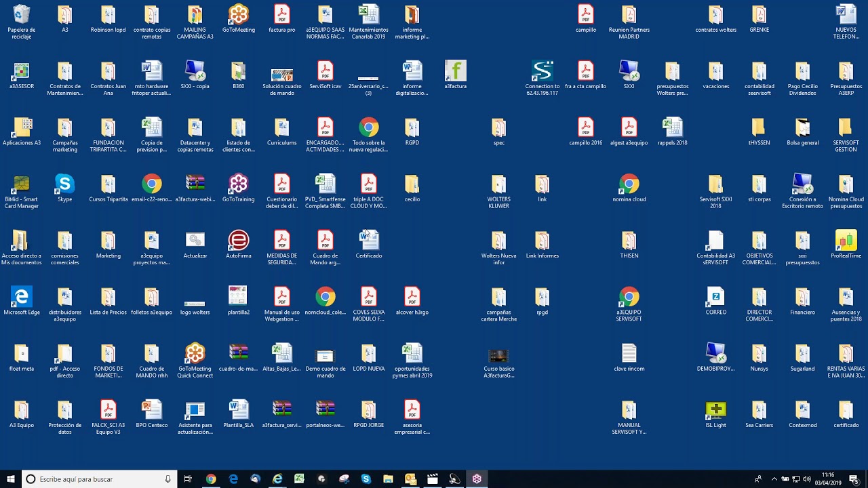Screen dimensions: 868x488
Task: Open Google Chrome from the taskbar
Action: (x=211, y=479)
